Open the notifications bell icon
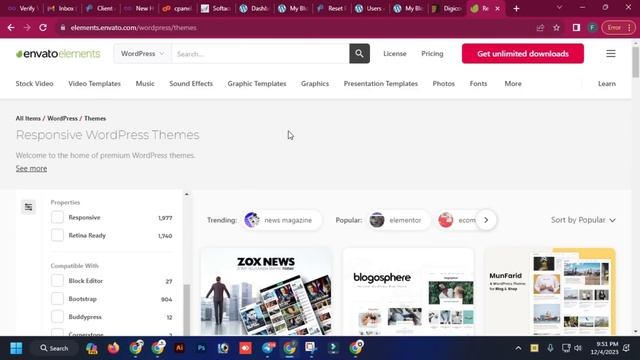 pos(627,348)
